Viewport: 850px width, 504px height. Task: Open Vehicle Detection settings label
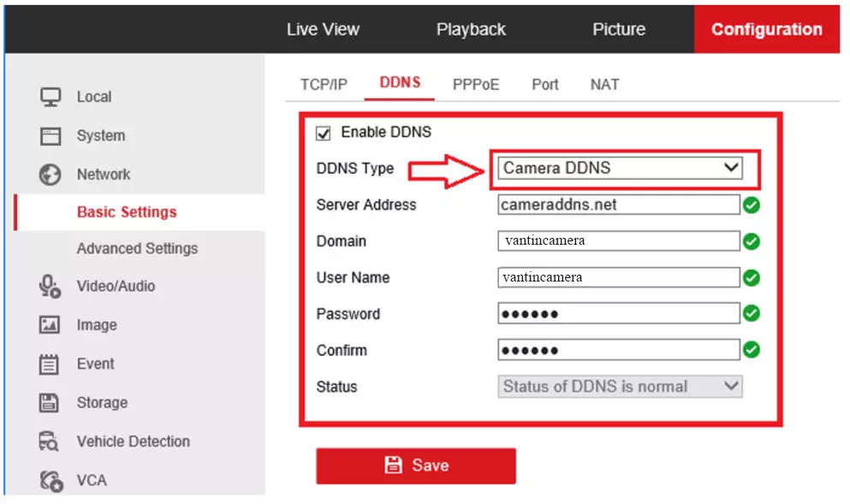click(134, 442)
